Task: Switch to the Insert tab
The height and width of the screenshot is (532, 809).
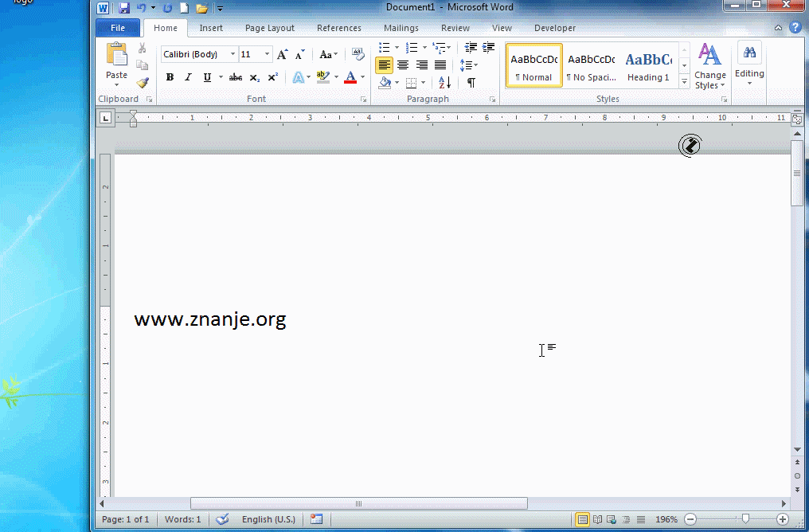Action: 211,28
